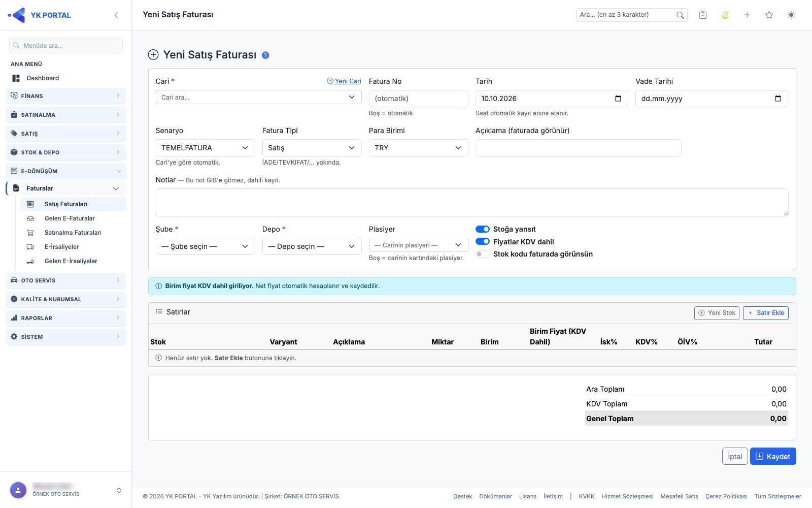
Task: Open Dashboard from the sidebar
Action: tap(66, 78)
